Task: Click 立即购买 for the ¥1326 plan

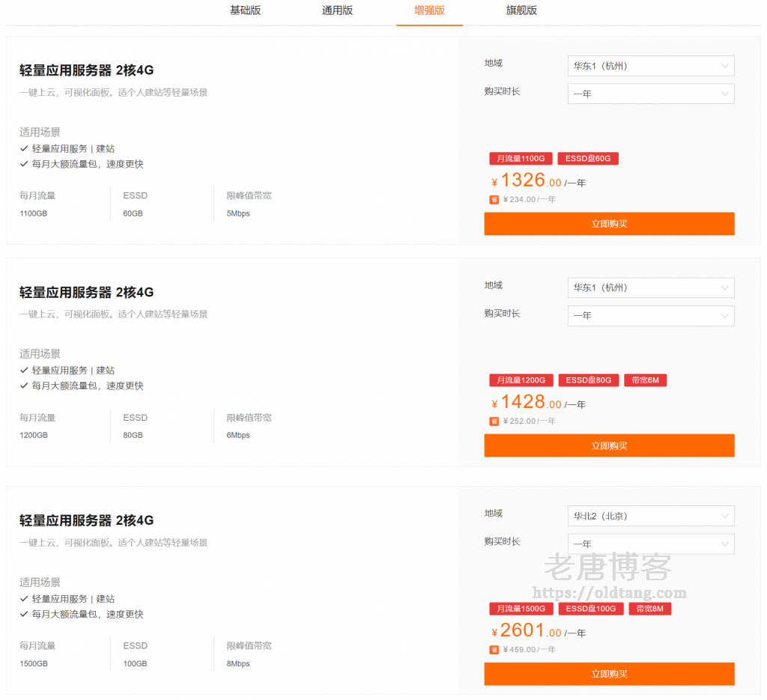Action: pos(609,224)
